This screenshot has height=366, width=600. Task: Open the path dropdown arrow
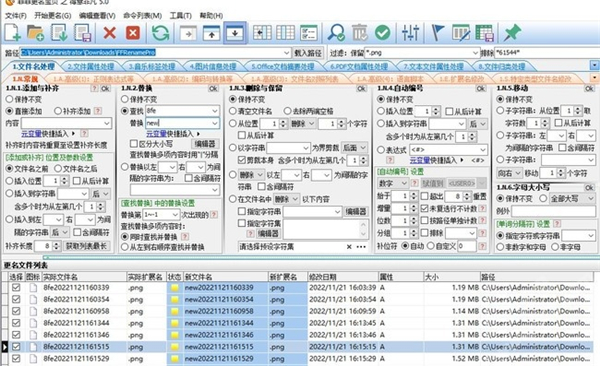(x=287, y=53)
